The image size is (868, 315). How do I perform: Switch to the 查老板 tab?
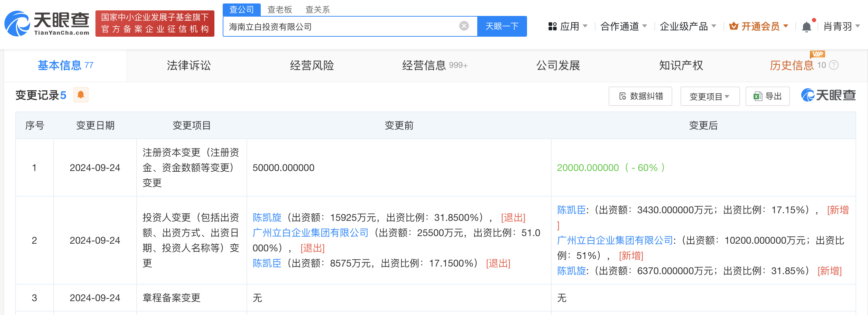pyautogui.click(x=279, y=10)
